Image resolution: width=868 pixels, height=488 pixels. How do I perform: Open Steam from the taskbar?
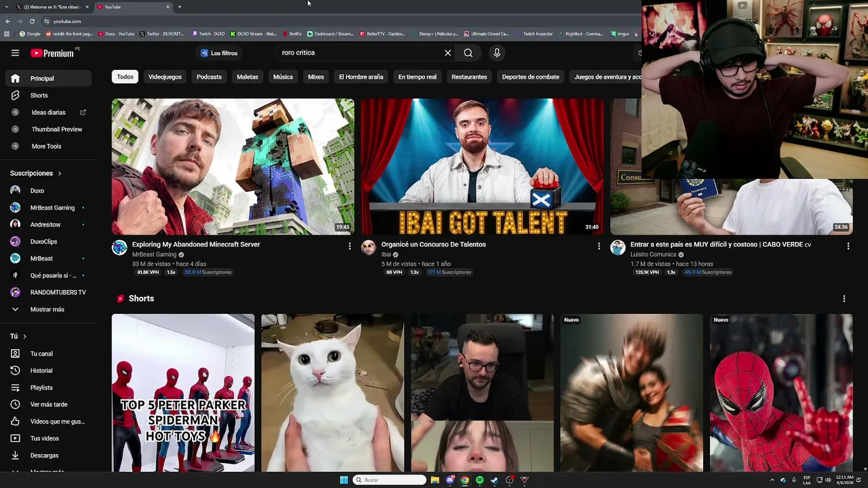[494, 480]
